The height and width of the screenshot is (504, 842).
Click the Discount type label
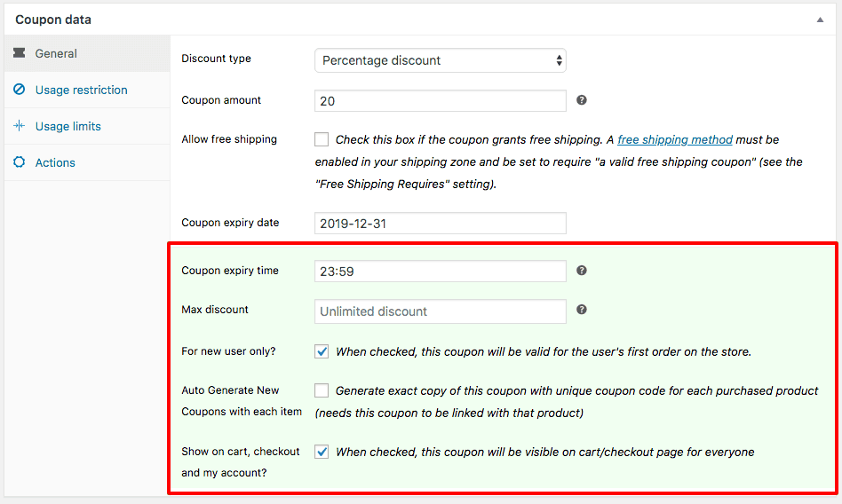(216, 59)
